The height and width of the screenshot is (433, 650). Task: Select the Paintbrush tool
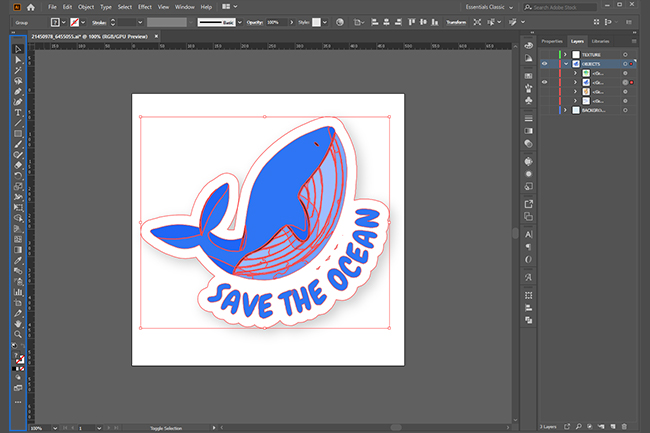click(18, 144)
